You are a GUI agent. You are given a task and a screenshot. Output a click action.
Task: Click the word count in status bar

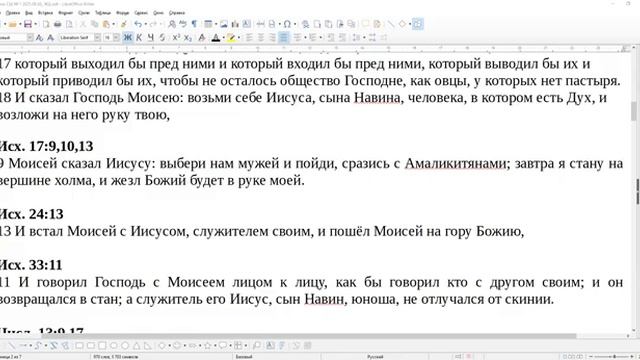(x=116, y=357)
